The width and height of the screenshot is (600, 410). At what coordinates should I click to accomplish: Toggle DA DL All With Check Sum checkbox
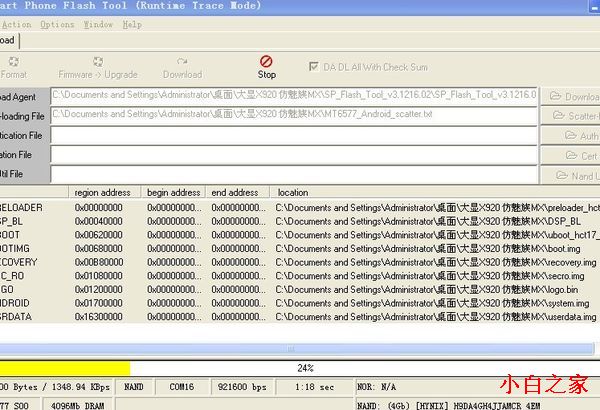pos(313,67)
